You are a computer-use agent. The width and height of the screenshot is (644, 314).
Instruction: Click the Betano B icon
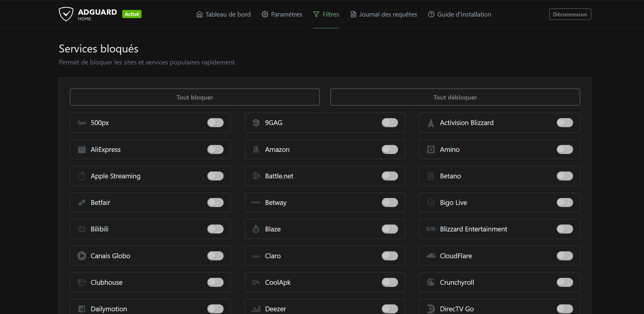(x=431, y=176)
